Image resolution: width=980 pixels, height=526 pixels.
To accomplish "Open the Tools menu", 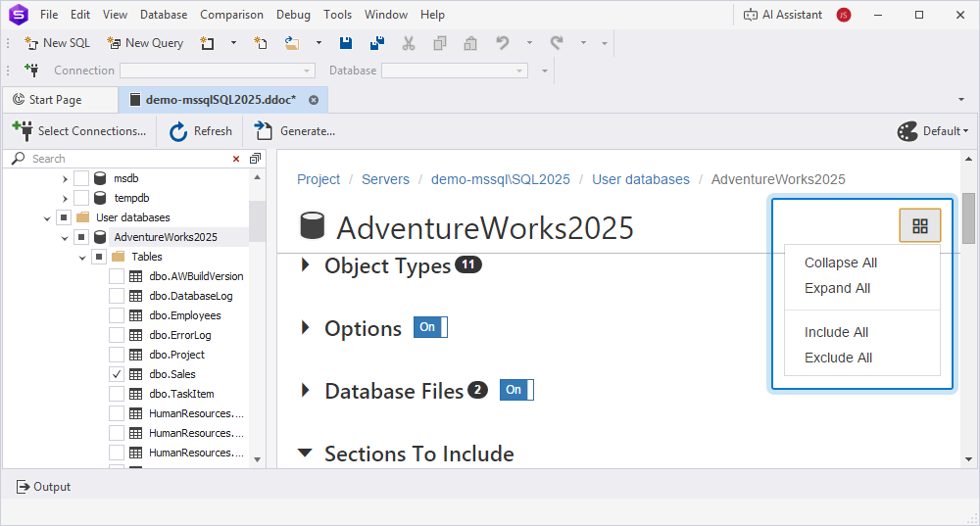I will [x=337, y=15].
